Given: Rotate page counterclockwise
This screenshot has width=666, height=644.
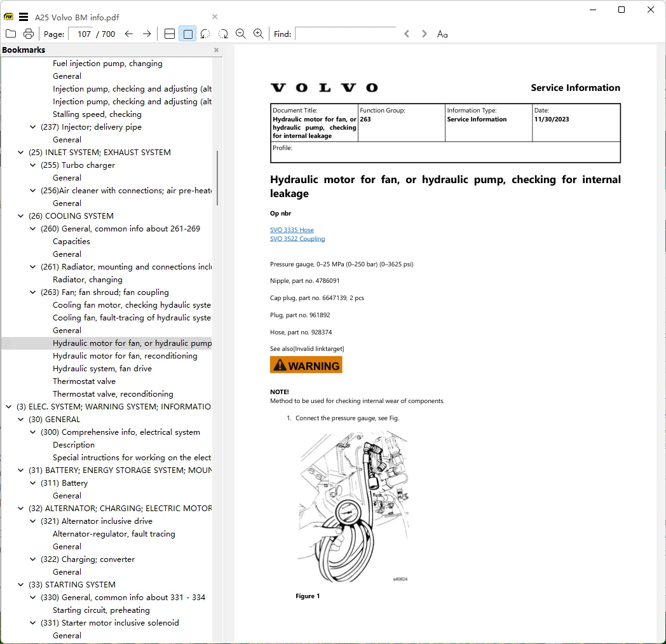Looking at the screenshot, I should click(x=205, y=34).
